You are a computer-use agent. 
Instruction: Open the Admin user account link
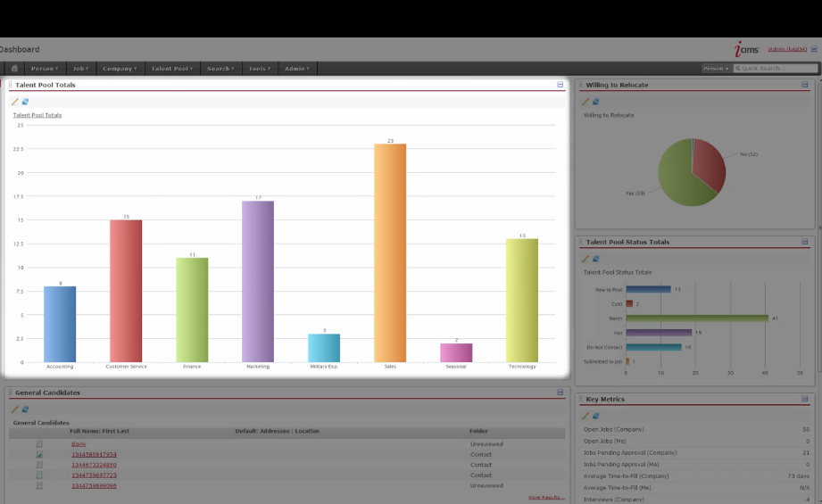[787, 49]
